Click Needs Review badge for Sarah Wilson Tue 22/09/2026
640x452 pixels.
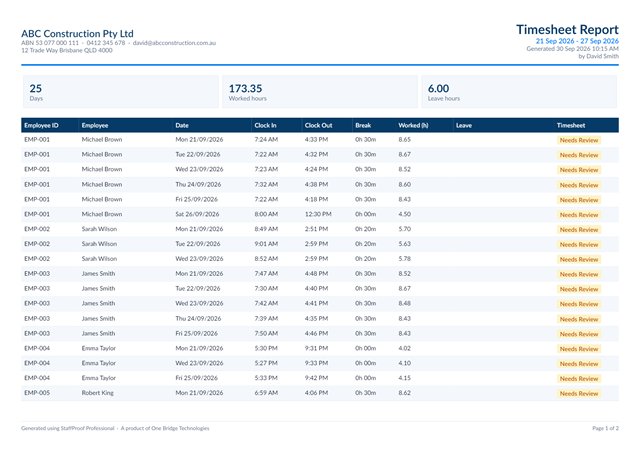point(579,245)
